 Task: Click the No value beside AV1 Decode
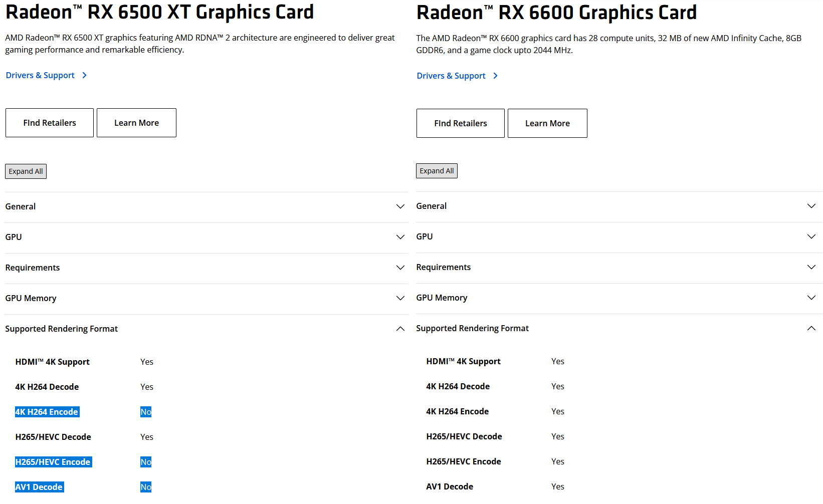146,487
